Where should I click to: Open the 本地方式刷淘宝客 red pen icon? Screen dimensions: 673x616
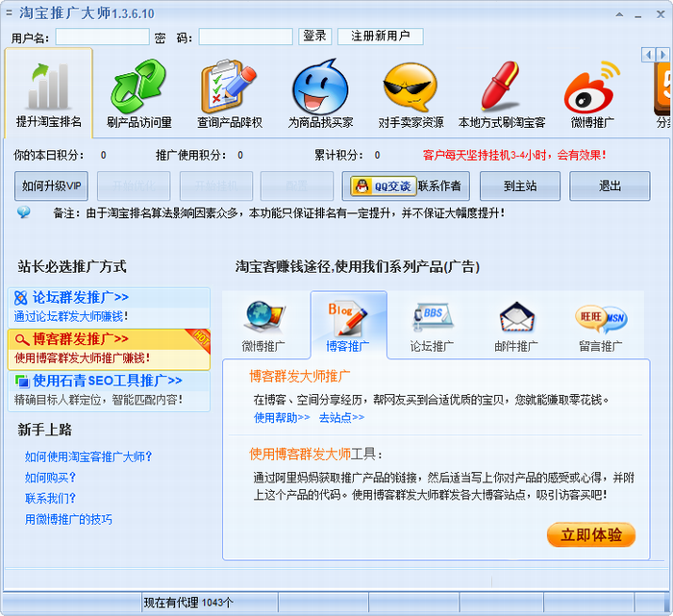[501, 86]
